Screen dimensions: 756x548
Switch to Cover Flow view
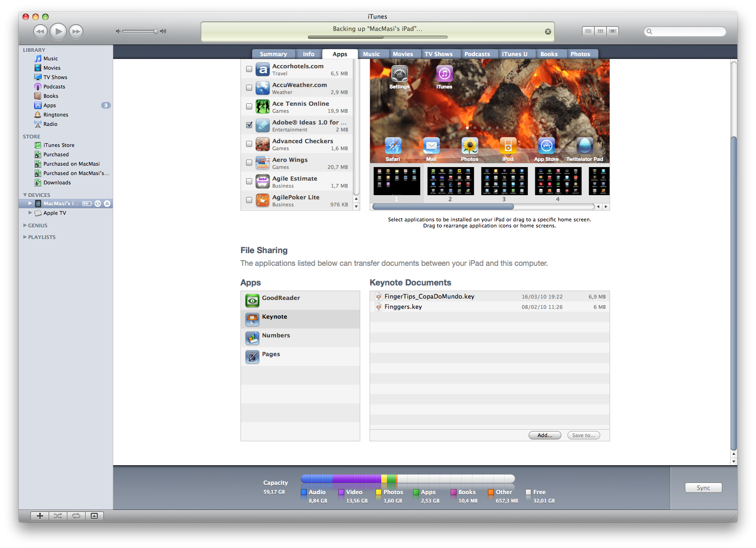612,31
